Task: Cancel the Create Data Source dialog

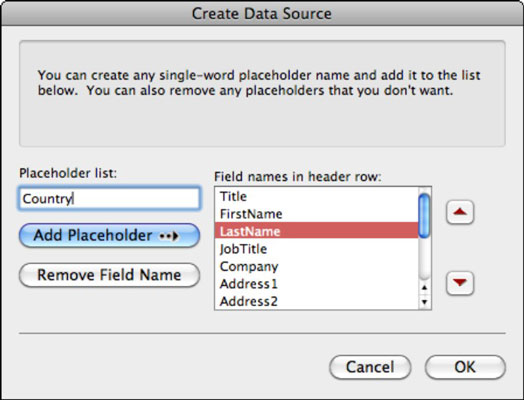Action: (x=370, y=367)
